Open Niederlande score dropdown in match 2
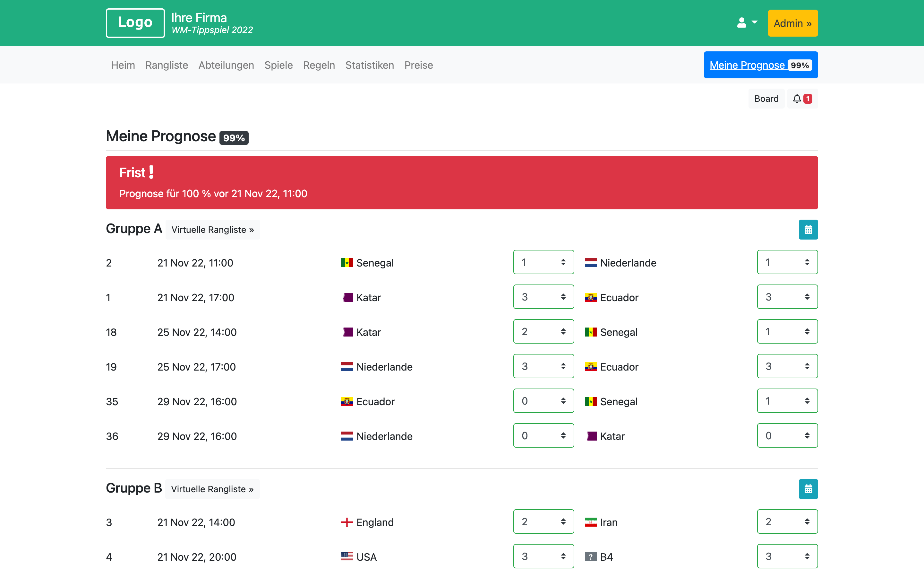 pos(787,262)
